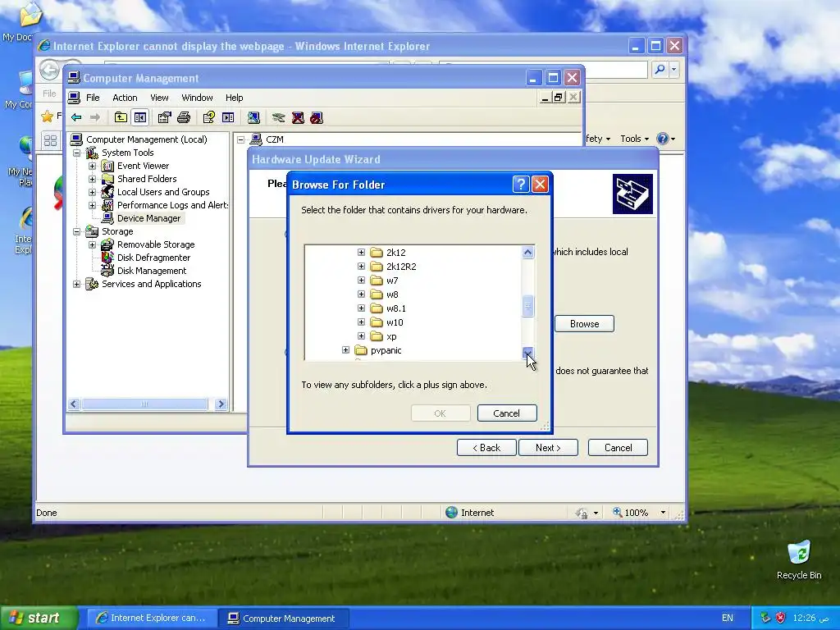Click Disable device toolbar icon
Screen dimensions: 840x630
coord(317,118)
